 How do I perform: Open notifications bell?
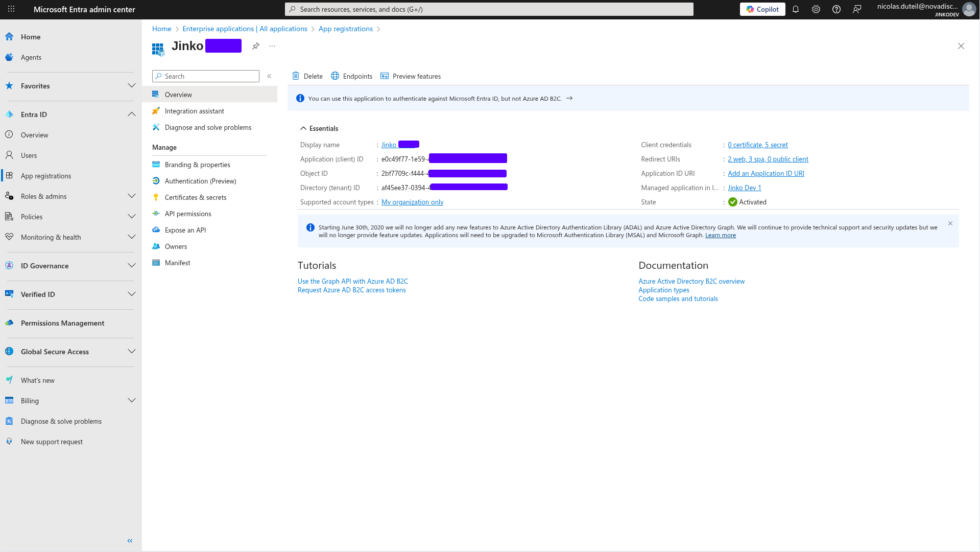pyautogui.click(x=796, y=9)
